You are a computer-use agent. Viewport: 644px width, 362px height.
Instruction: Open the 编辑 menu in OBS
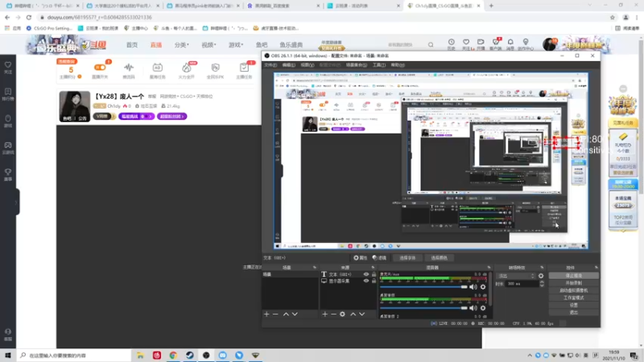(x=288, y=65)
